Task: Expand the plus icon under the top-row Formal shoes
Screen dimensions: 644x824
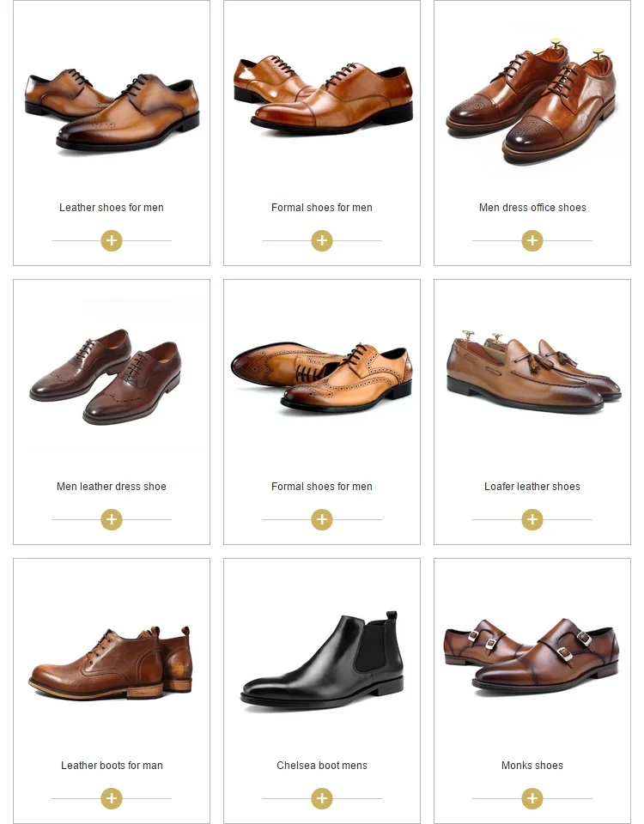Action: [x=322, y=240]
